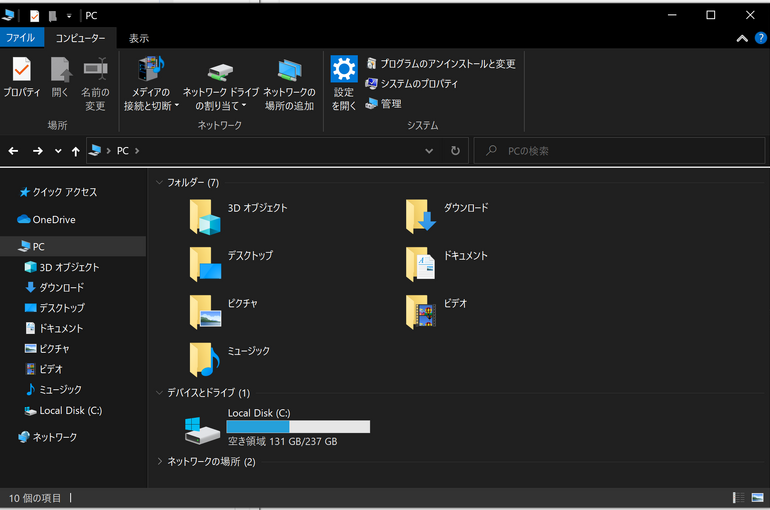Select the ピクチャ folder icon

[205, 312]
